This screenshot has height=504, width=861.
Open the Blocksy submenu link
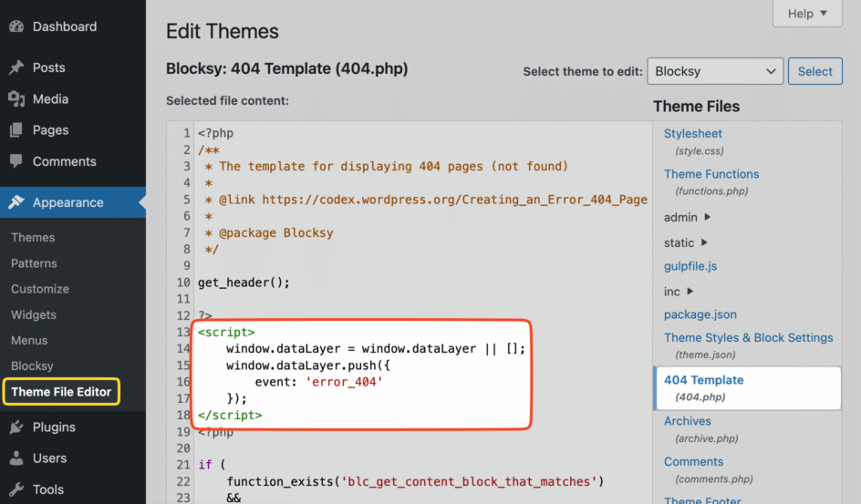[33, 365]
